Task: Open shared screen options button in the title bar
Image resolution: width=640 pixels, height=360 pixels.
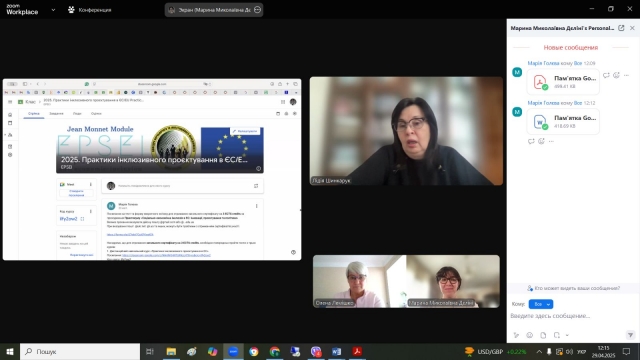Action: click(257, 10)
